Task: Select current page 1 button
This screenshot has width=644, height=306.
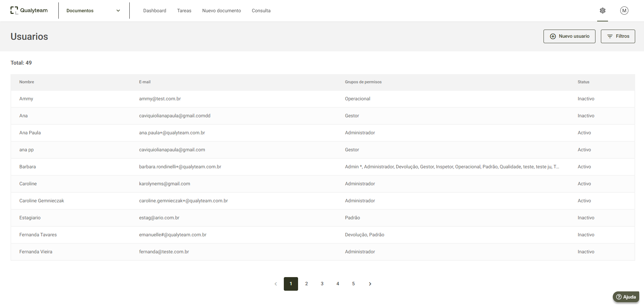Action: click(291, 284)
